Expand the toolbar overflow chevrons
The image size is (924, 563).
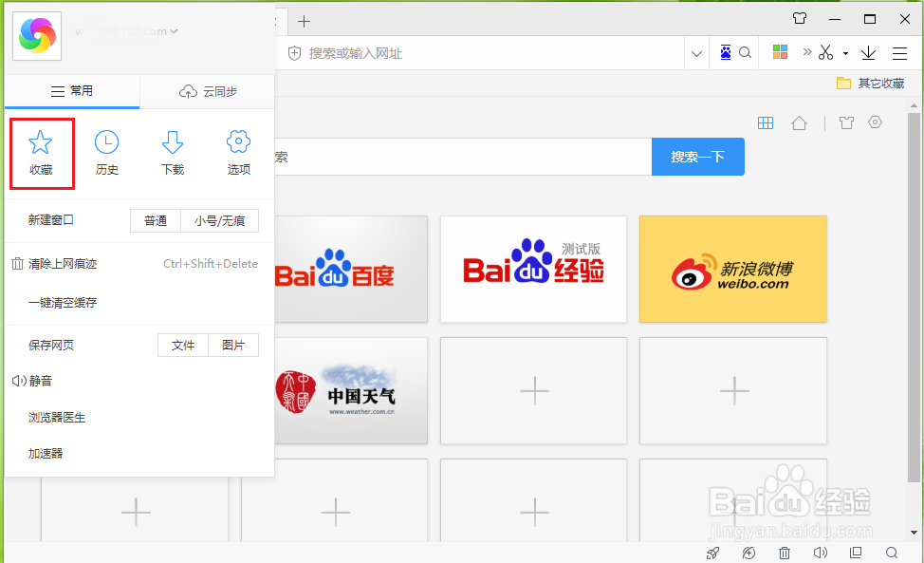(x=807, y=52)
